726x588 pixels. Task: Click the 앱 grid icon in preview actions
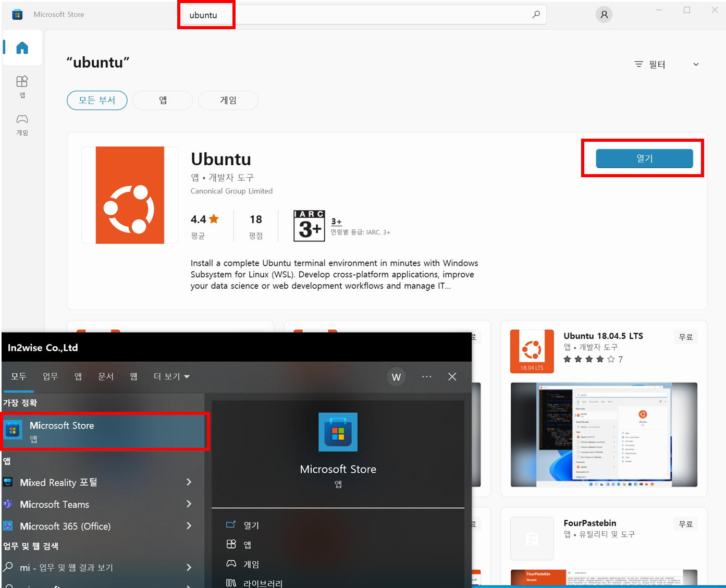(231, 544)
